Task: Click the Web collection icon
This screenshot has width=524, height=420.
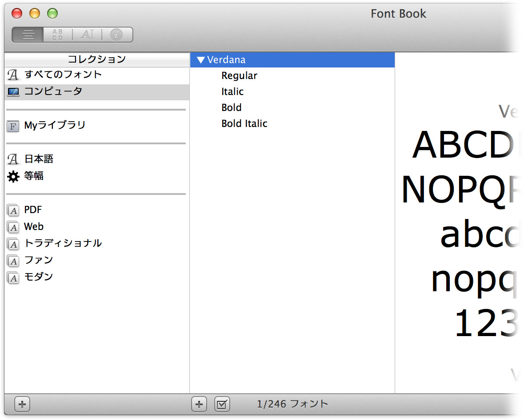Action: point(13,227)
